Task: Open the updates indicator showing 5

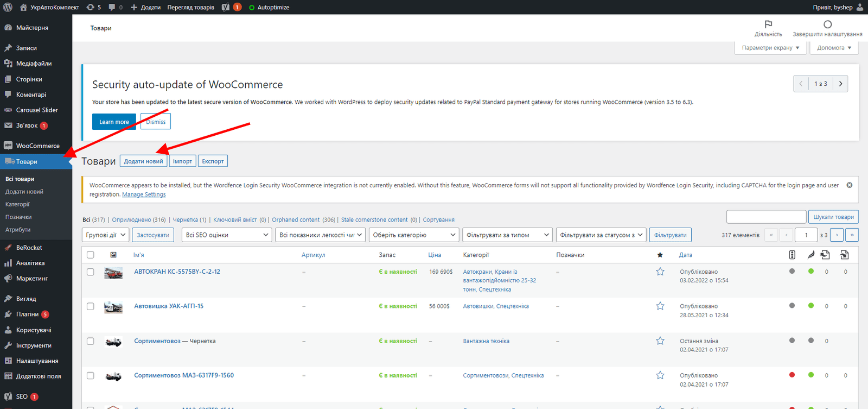Action: [93, 7]
